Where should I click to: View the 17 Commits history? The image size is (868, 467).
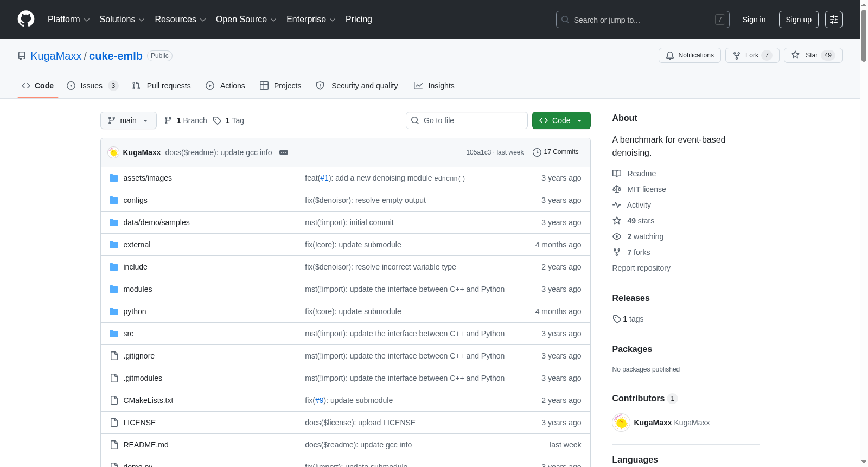click(x=556, y=152)
